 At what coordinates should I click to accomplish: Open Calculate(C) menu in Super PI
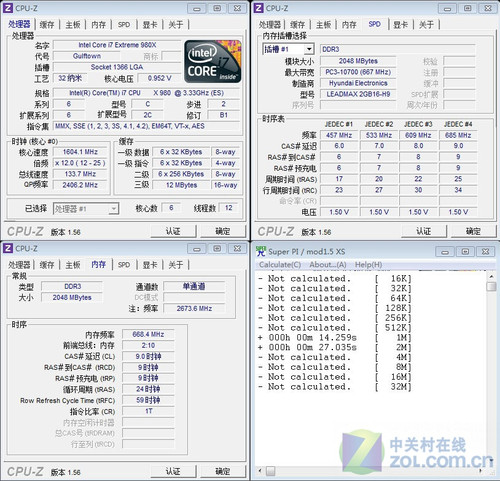pos(280,265)
